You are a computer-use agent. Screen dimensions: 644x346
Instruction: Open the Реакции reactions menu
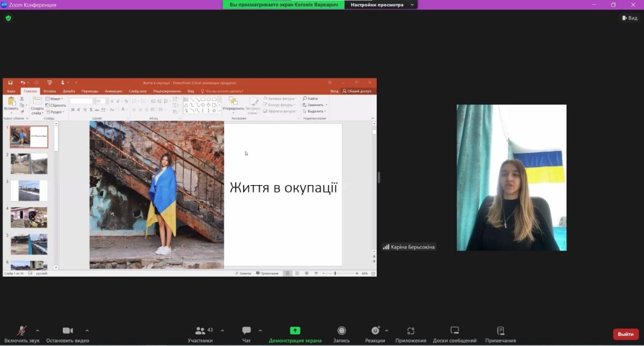coord(375,331)
